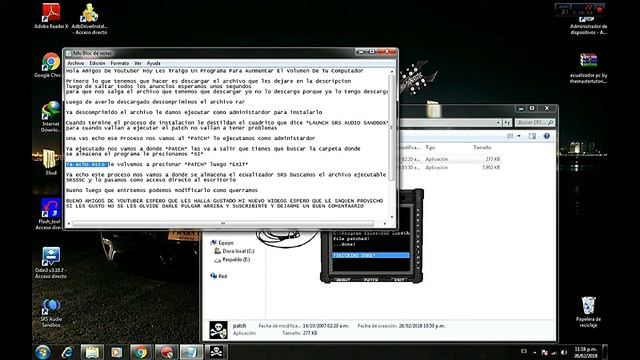Image resolution: width=640 pixels, height=360 pixels.
Task: Click network signal icon in tray
Action: pyautogui.click(x=554, y=352)
